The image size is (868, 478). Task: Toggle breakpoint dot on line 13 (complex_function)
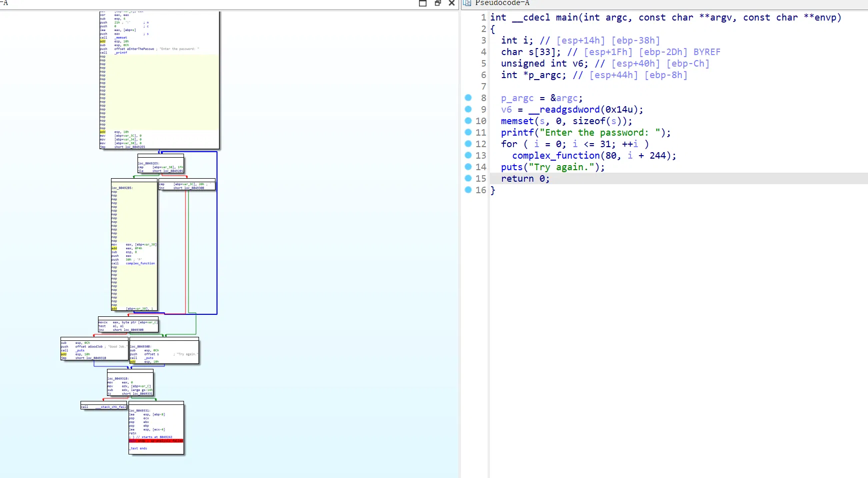coord(468,155)
